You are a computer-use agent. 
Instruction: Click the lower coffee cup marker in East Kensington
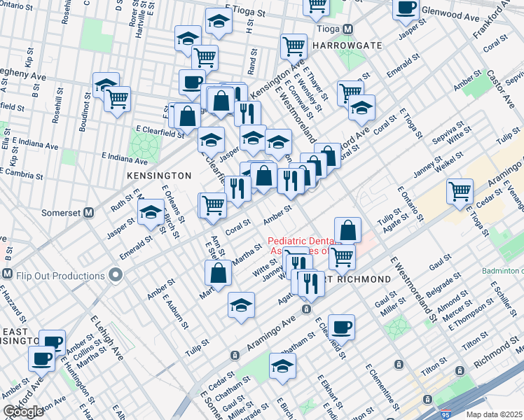[42, 360]
